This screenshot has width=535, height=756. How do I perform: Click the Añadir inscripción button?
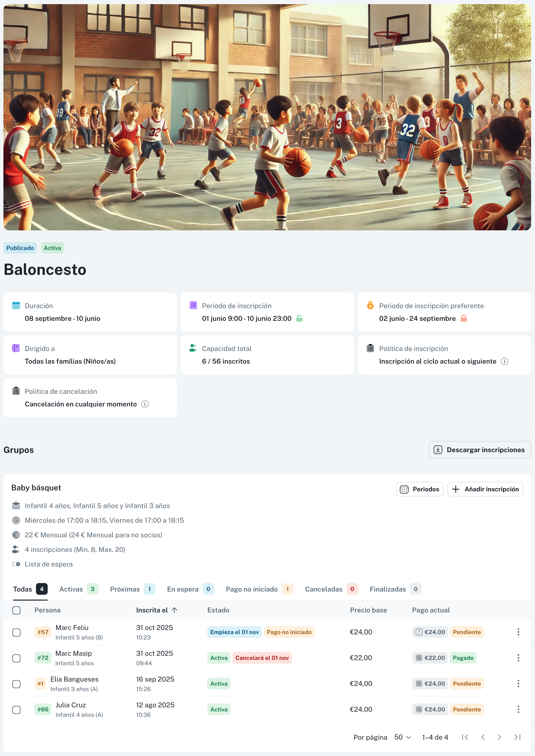[x=485, y=489]
